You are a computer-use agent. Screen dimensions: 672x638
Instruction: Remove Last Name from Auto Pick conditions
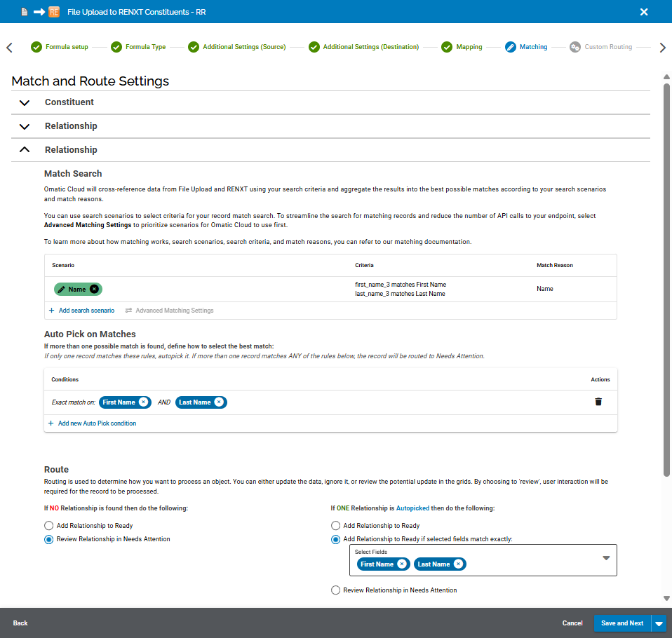(x=219, y=402)
